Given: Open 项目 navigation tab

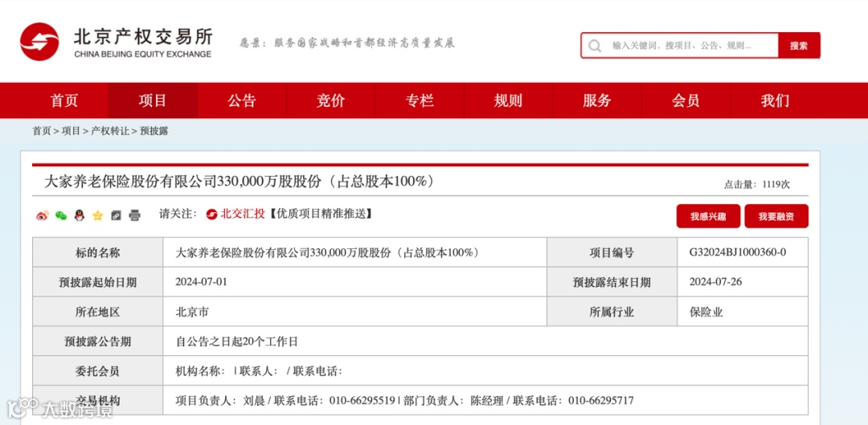Looking at the screenshot, I should [x=153, y=100].
